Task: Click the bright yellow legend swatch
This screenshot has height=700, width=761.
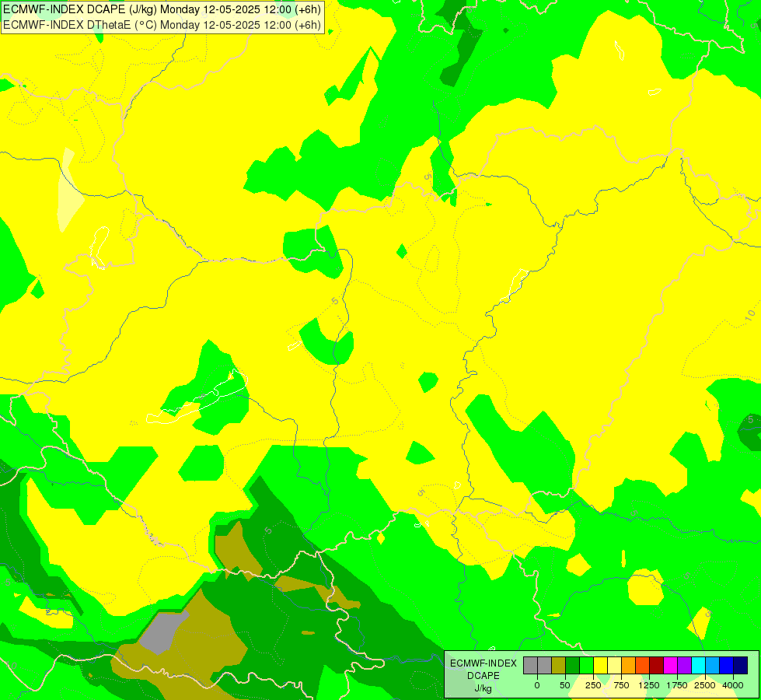Action: click(x=601, y=666)
